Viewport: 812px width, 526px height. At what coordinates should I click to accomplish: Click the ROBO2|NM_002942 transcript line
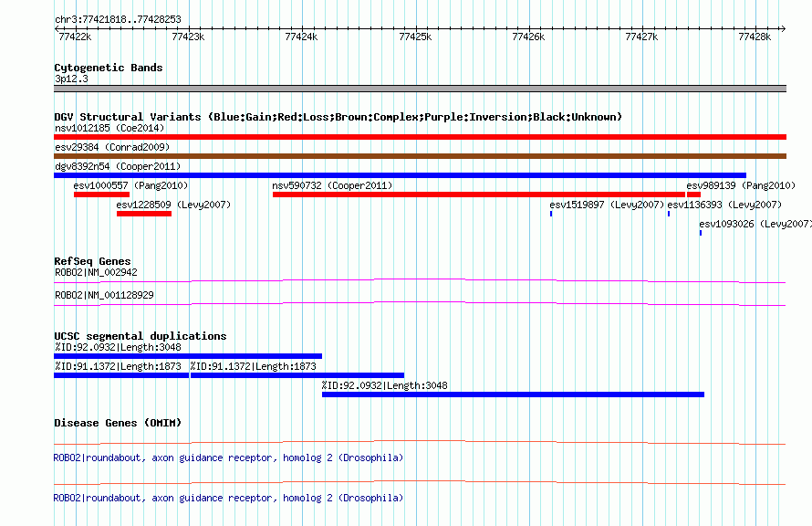tap(420, 281)
